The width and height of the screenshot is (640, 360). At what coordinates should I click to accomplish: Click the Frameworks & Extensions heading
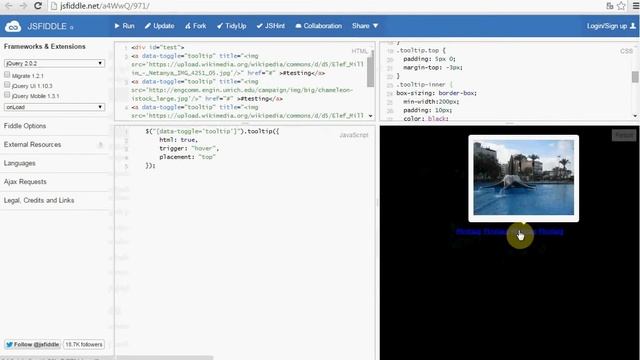(x=44, y=47)
